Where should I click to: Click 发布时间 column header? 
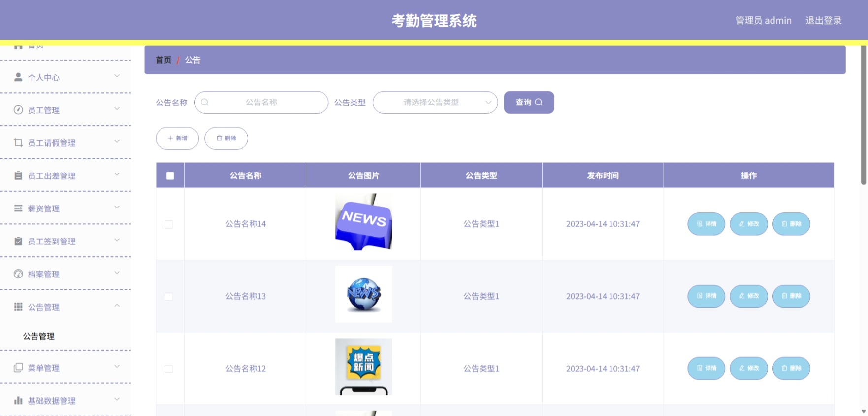tap(603, 175)
